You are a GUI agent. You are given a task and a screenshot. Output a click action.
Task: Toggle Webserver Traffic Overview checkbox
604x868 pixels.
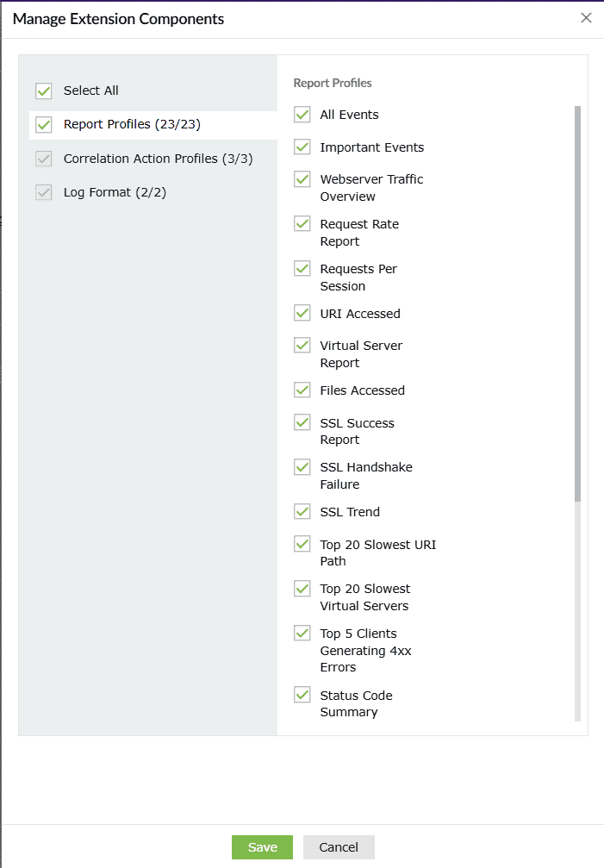coord(302,179)
